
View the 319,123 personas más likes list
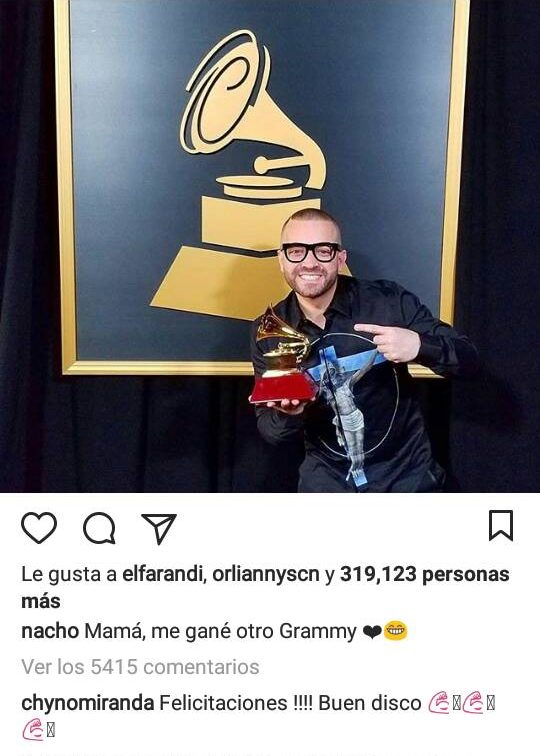pos(425,574)
